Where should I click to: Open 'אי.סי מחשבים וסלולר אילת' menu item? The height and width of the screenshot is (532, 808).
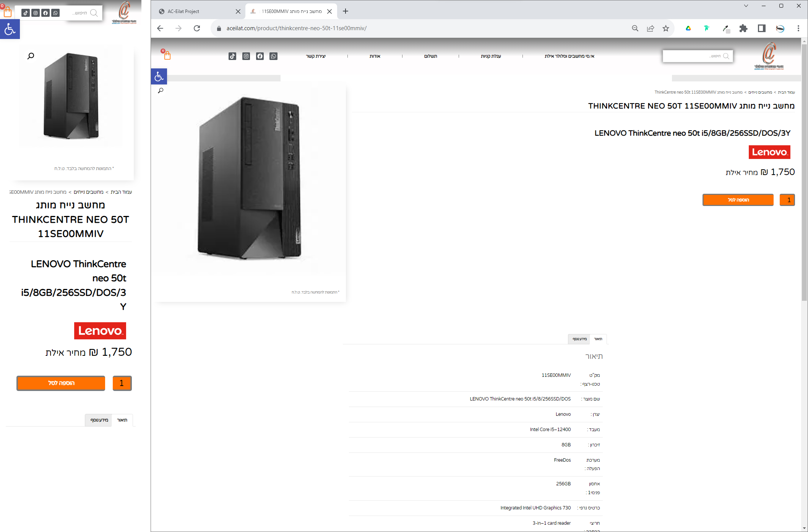(569, 56)
